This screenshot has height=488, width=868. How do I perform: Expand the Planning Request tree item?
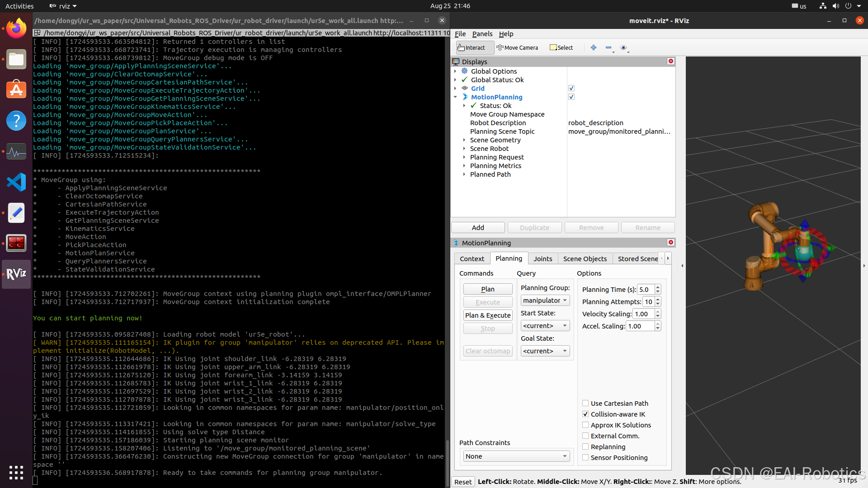point(464,157)
